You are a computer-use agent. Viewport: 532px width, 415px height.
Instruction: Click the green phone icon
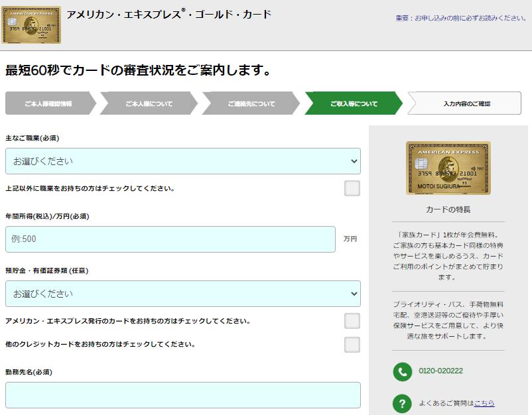[x=402, y=371]
